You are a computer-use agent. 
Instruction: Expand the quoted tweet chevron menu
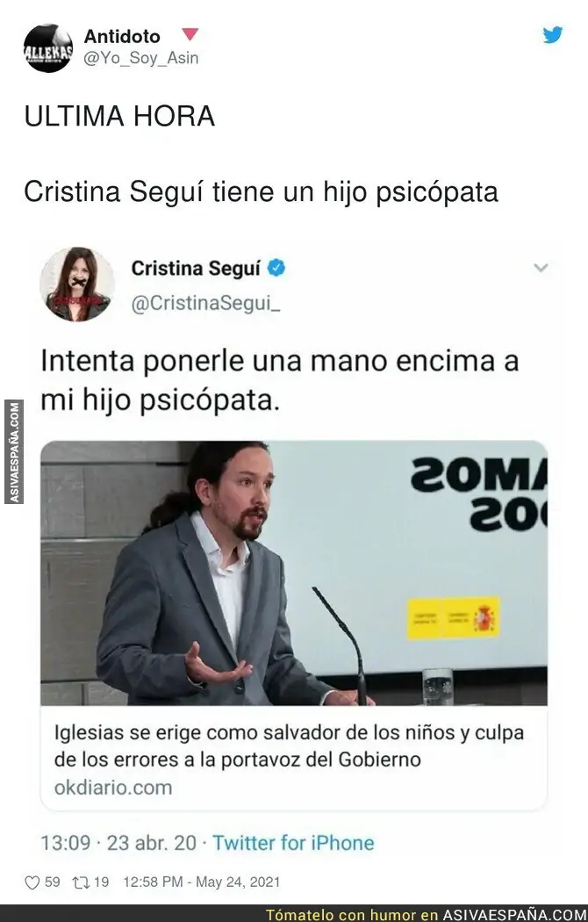(x=541, y=268)
